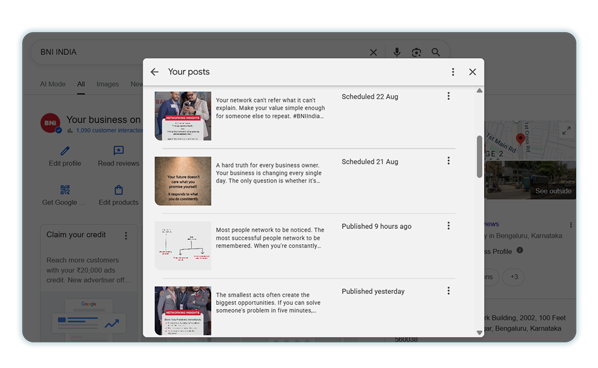Screen dimensions: 598x368
Task: Click the info icon beside Profile
Action: [520, 250]
